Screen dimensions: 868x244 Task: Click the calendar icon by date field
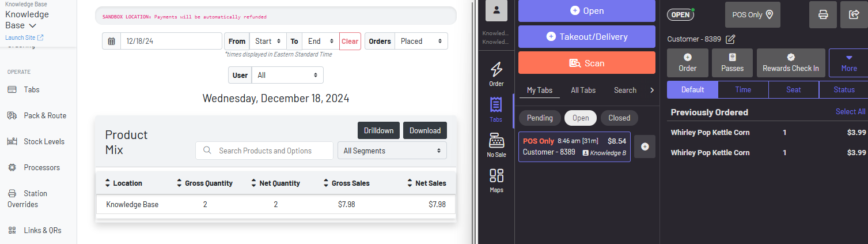point(112,42)
